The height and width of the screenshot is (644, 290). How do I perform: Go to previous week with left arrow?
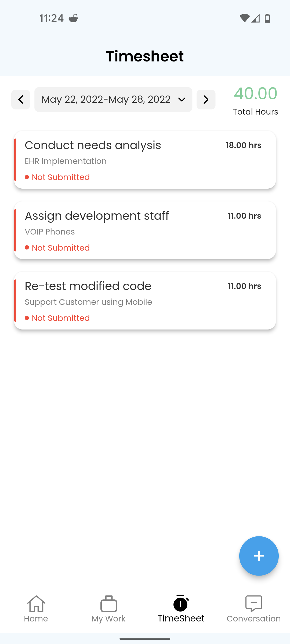click(x=21, y=100)
